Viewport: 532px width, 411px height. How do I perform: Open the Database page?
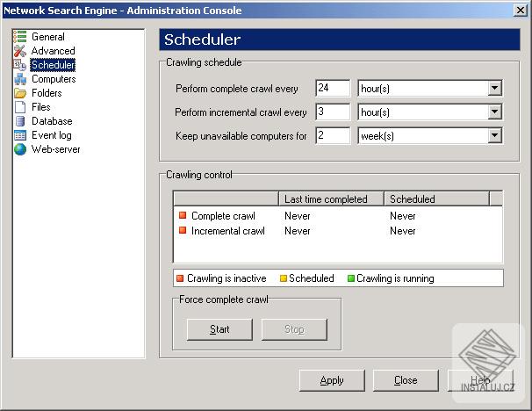pos(52,121)
